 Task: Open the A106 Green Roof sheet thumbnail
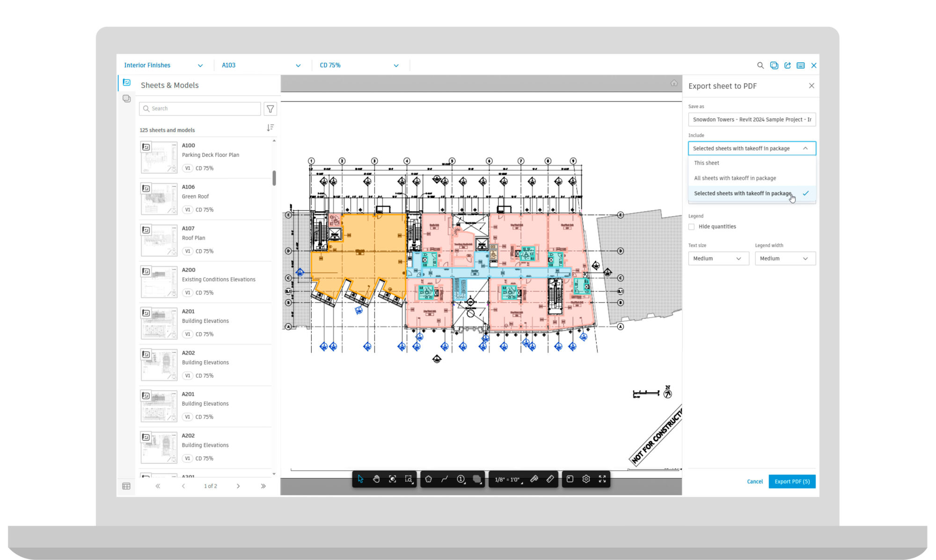pyautogui.click(x=159, y=198)
